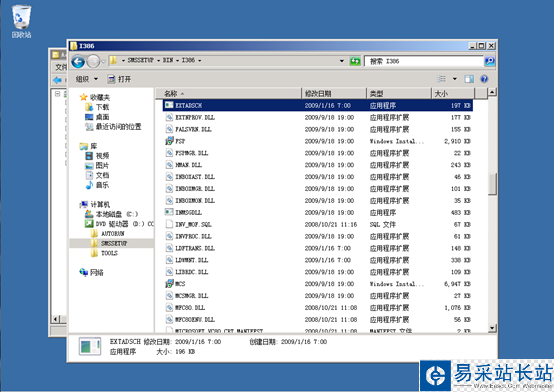This screenshot has height=392, width=554.
Task: Select the INMSGDLL application icon
Action: coord(169,212)
